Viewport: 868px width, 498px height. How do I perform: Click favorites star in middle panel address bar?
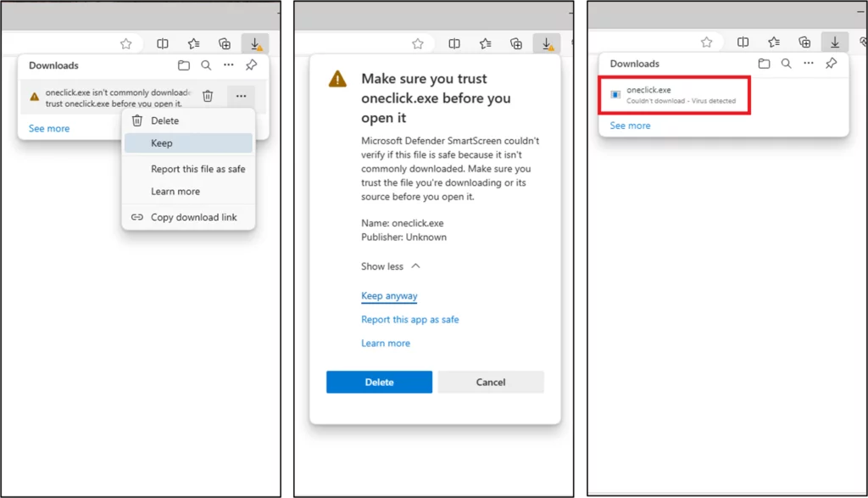(x=418, y=44)
